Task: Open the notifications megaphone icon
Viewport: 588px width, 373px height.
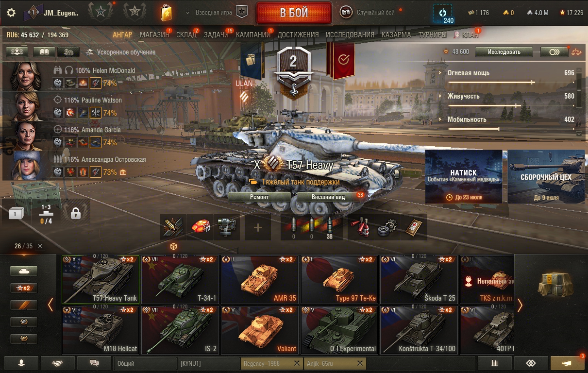Action: click(x=567, y=363)
